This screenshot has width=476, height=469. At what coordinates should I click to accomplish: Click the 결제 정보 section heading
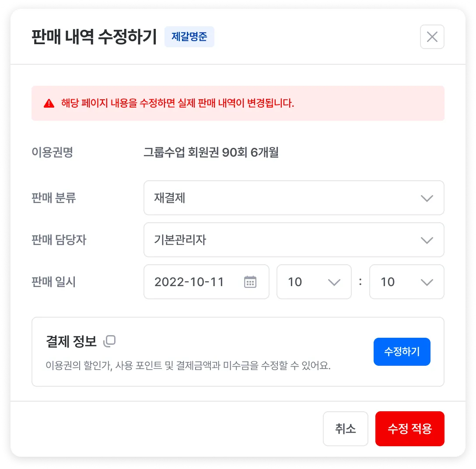(71, 342)
